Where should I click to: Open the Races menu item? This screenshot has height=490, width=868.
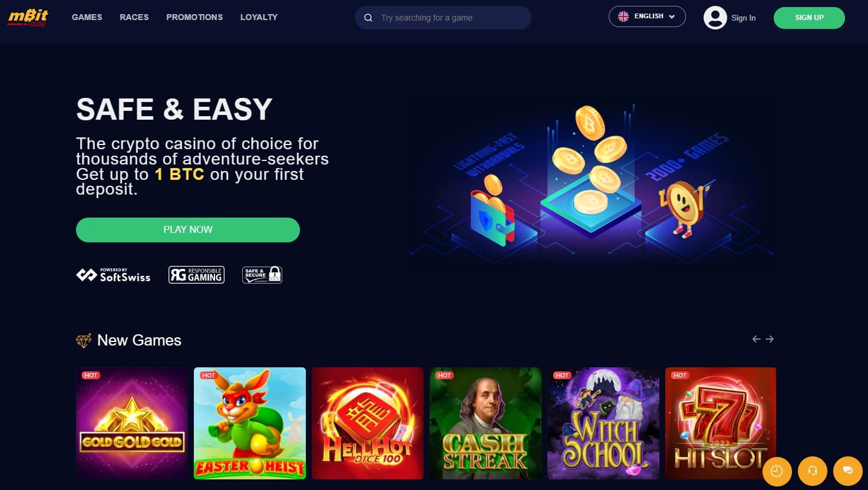(x=134, y=17)
